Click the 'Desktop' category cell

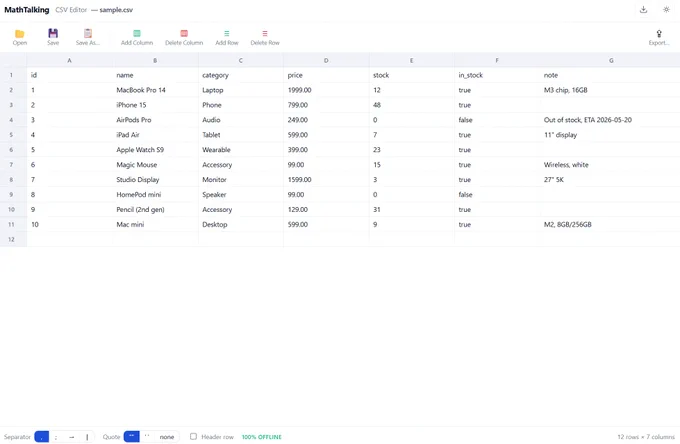[241, 225]
